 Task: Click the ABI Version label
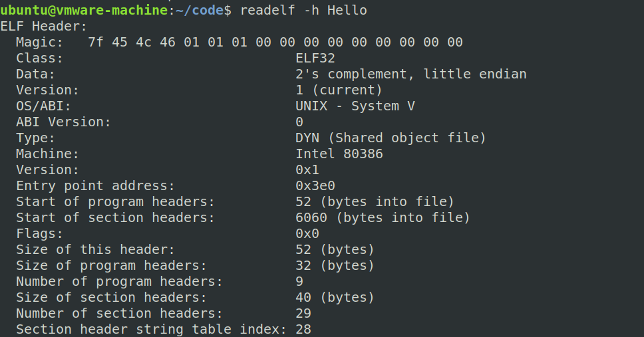(x=63, y=122)
